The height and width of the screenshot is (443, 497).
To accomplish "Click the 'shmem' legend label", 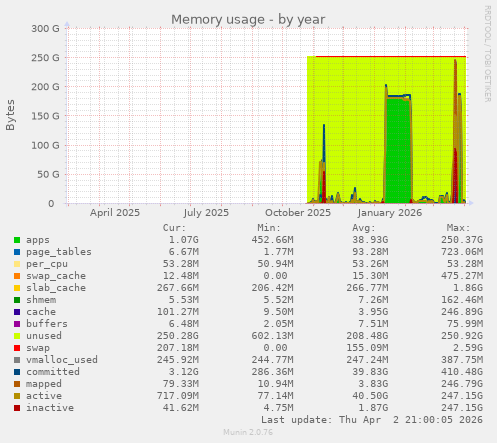I will click(x=41, y=300).
